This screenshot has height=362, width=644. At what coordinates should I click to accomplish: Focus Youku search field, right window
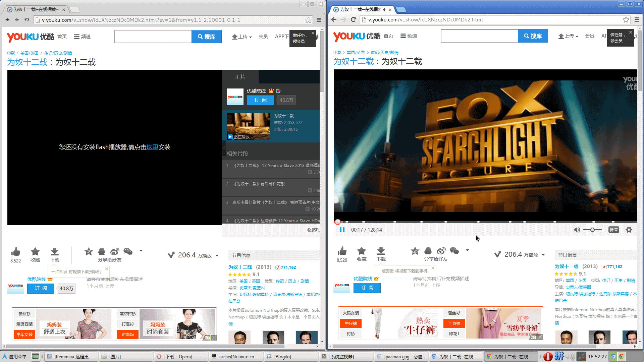coord(479,36)
